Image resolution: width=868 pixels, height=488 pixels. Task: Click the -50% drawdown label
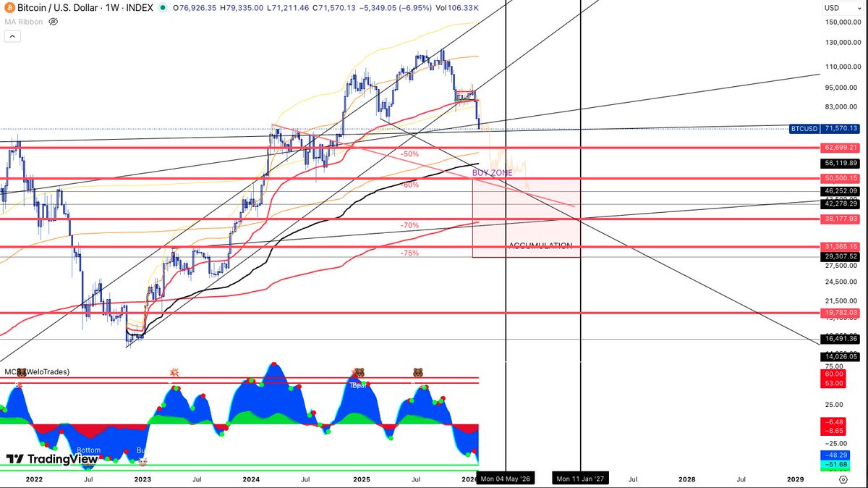pyautogui.click(x=409, y=154)
